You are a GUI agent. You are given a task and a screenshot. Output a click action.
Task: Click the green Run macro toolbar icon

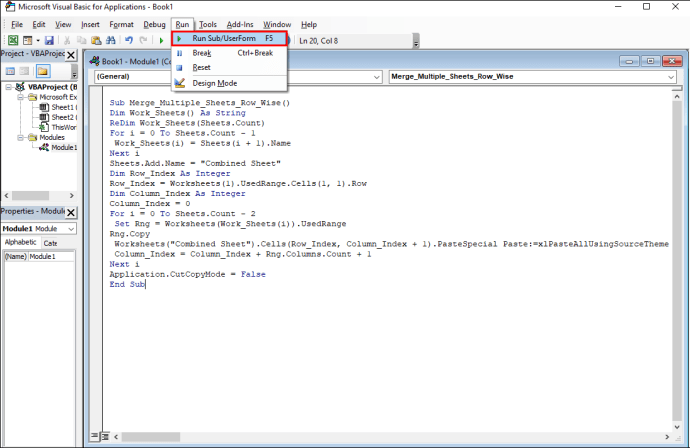point(161,40)
